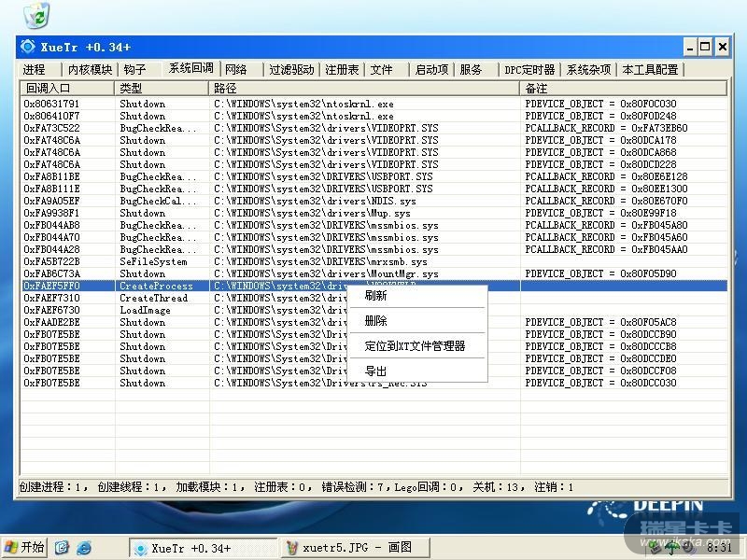Open the 启动项 tab
Screen dimensions: 747x560
pos(431,70)
